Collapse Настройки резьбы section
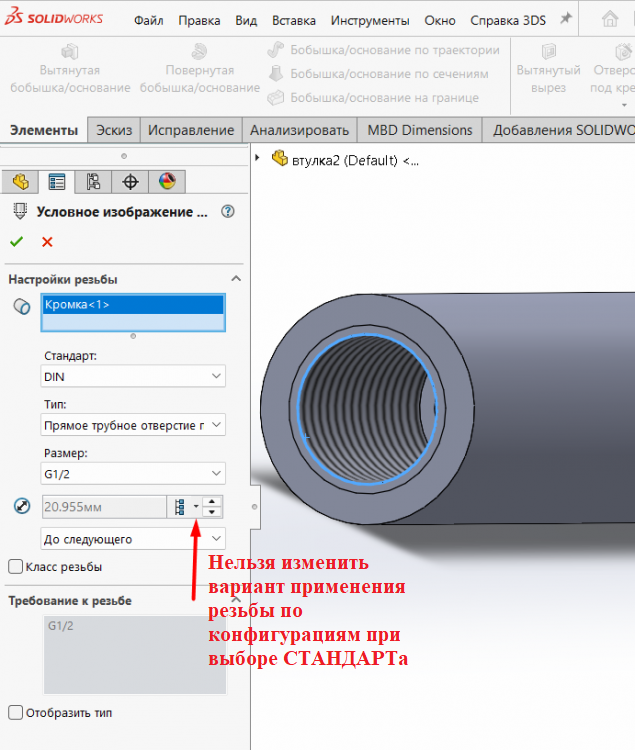 tap(236, 278)
